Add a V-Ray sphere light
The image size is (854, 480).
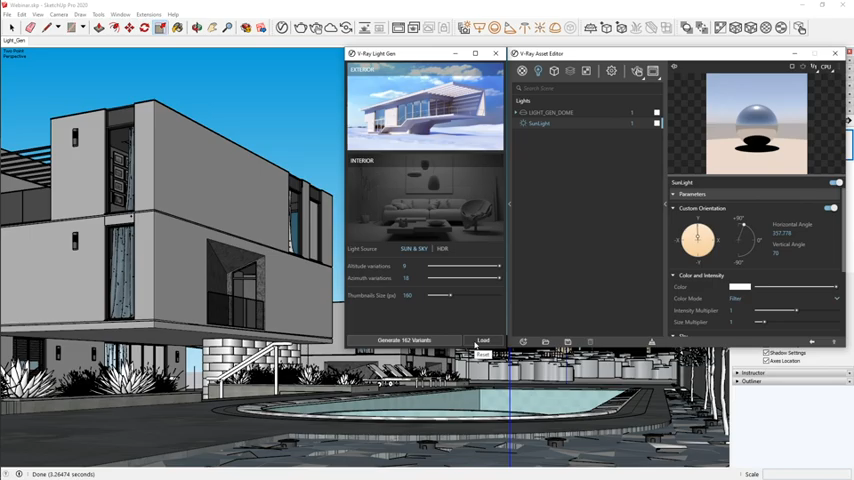pyautogui.click(x=495, y=27)
